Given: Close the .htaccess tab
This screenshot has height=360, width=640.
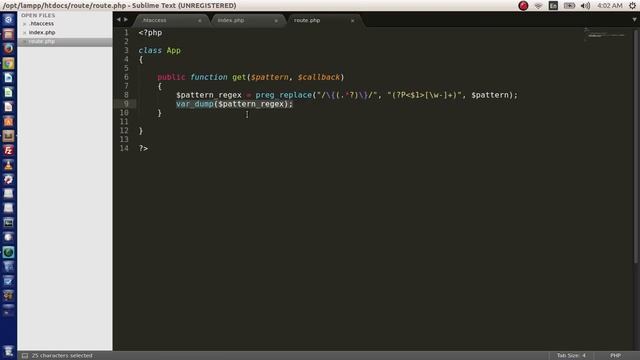Looking at the screenshot, I should [x=200, y=20].
